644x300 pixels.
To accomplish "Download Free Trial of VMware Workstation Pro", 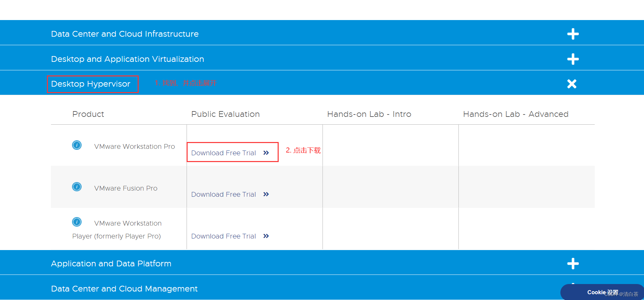I will tap(224, 153).
